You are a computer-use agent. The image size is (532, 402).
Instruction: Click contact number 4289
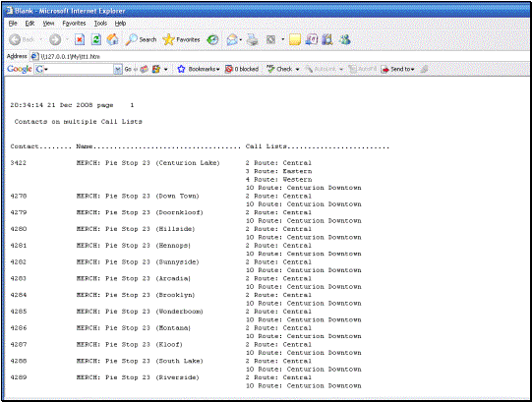(19, 377)
